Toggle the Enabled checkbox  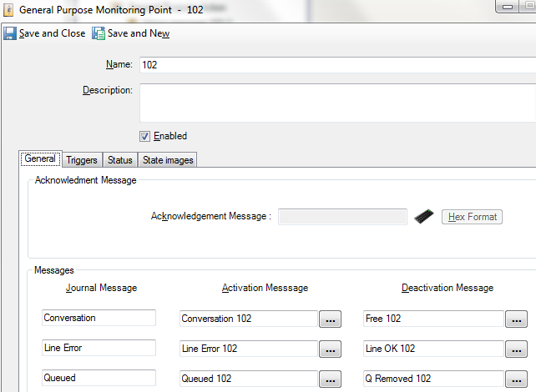(144, 136)
